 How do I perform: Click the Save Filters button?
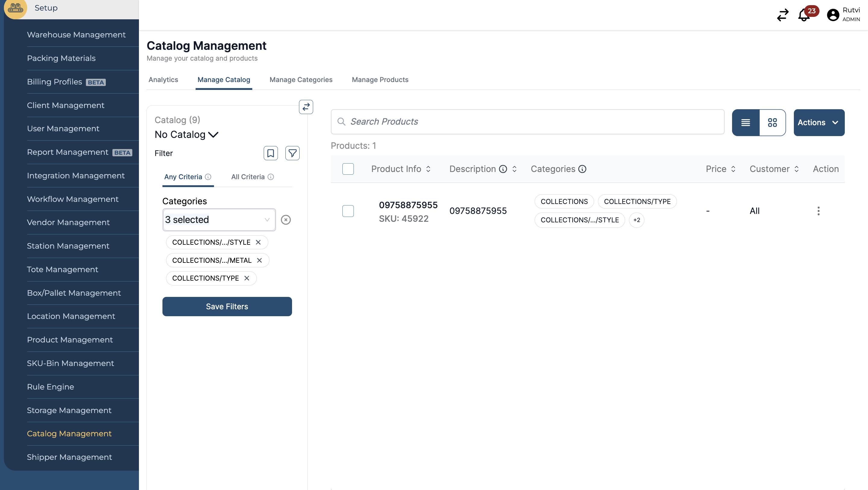point(227,307)
